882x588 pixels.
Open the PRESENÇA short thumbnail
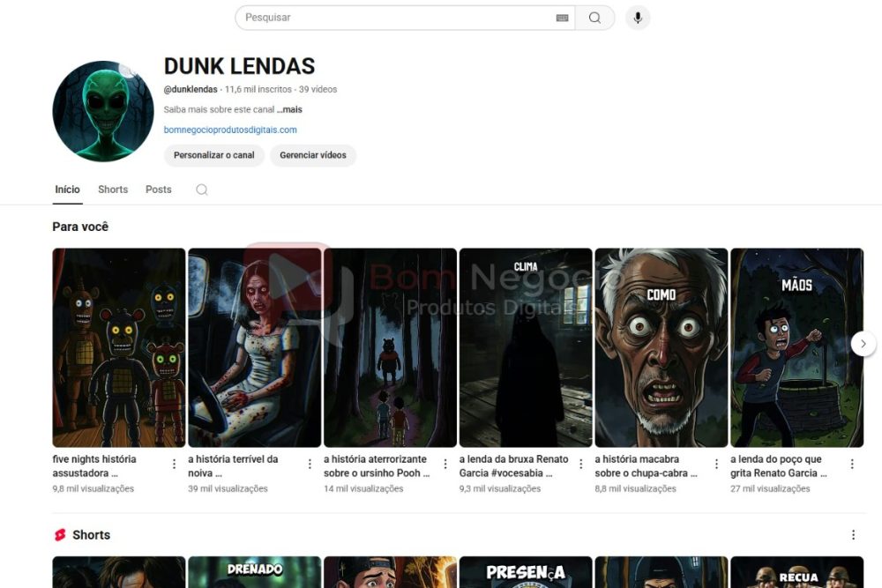click(526, 572)
